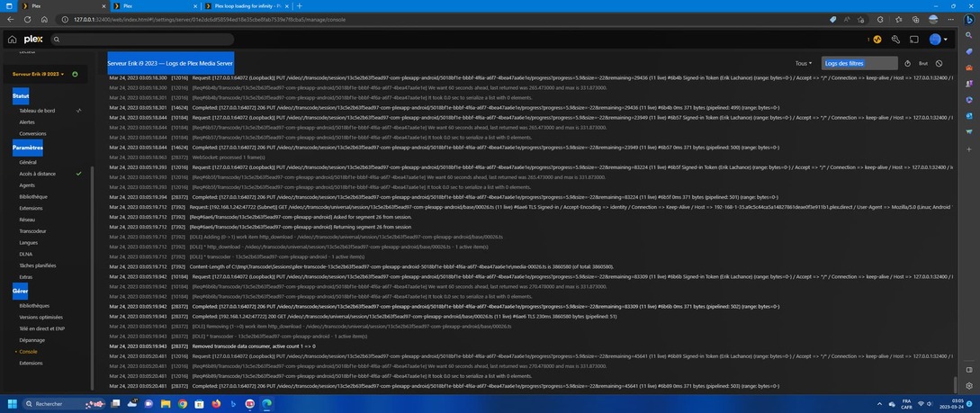Open browser Settings and more menu
980x413 pixels.
(950, 20)
